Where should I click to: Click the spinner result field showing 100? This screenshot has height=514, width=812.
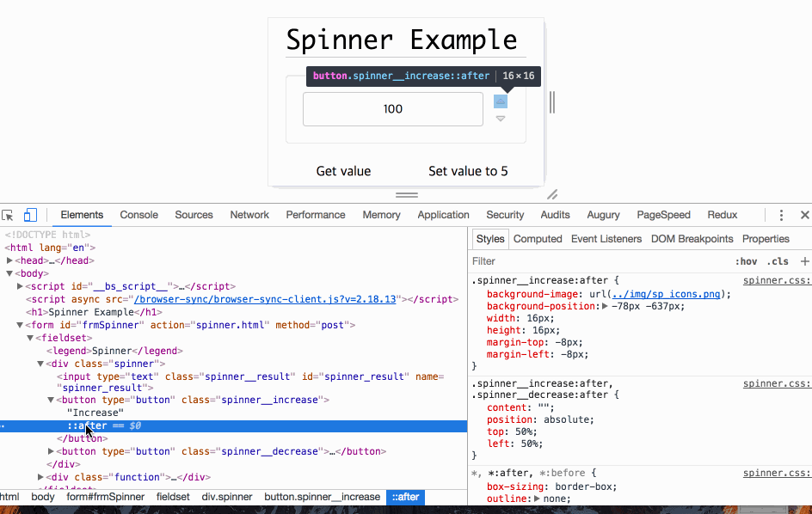tap(393, 109)
